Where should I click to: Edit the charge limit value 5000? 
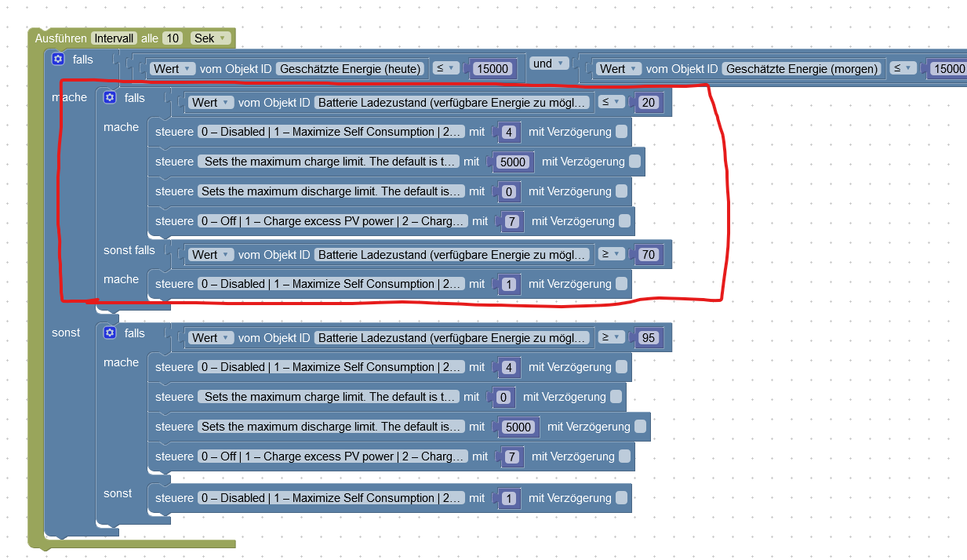point(514,162)
